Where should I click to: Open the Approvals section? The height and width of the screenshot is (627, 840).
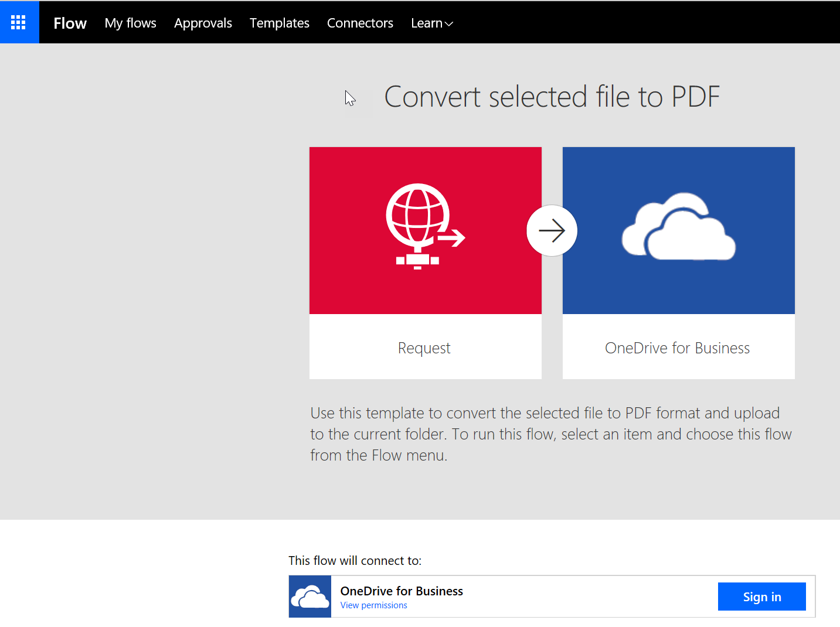coord(203,23)
